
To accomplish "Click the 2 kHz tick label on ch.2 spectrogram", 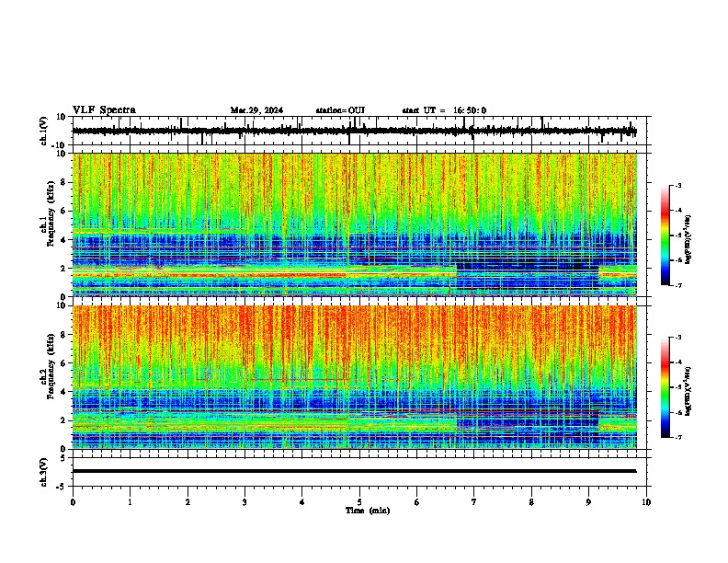I will [64, 420].
